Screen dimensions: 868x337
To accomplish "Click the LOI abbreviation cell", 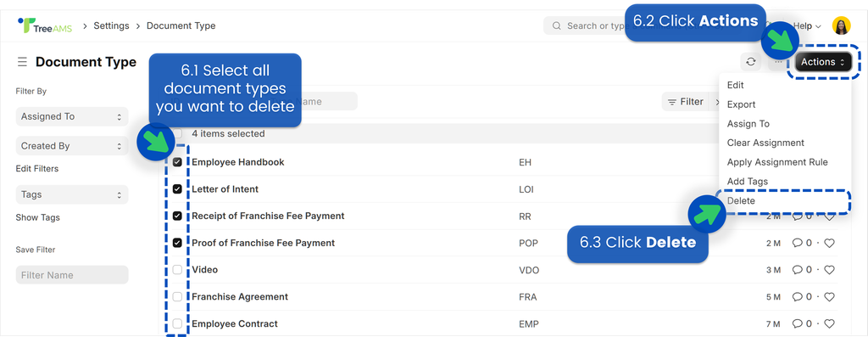I will tap(526, 189).
